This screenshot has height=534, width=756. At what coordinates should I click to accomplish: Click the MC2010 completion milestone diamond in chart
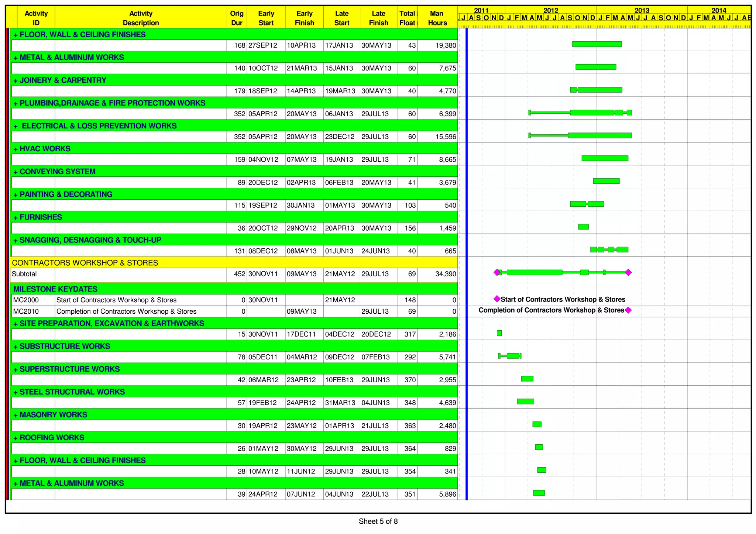[x=628, y=310]
